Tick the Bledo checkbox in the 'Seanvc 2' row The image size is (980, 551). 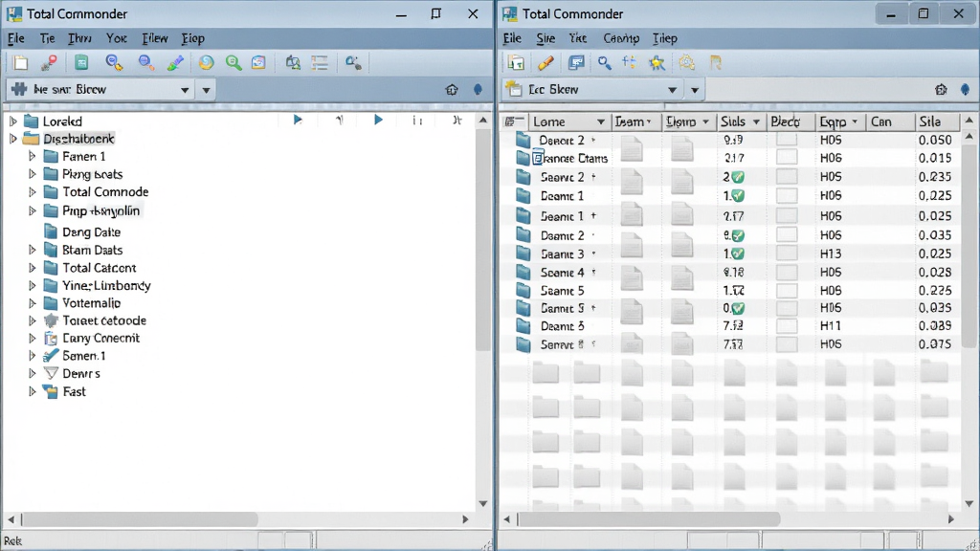click(x=787, y=177)
